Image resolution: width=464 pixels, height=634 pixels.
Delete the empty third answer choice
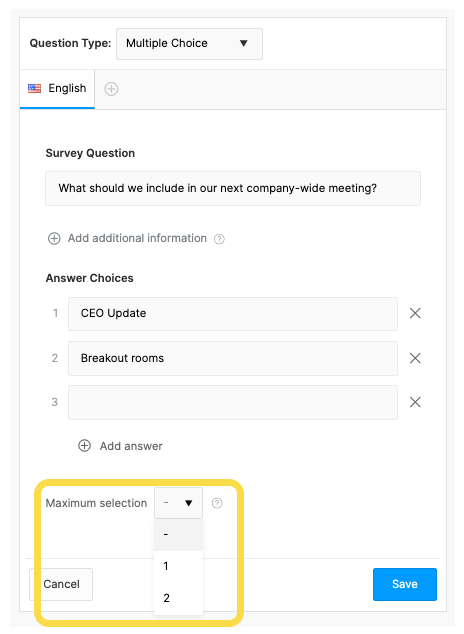[415, 402]
